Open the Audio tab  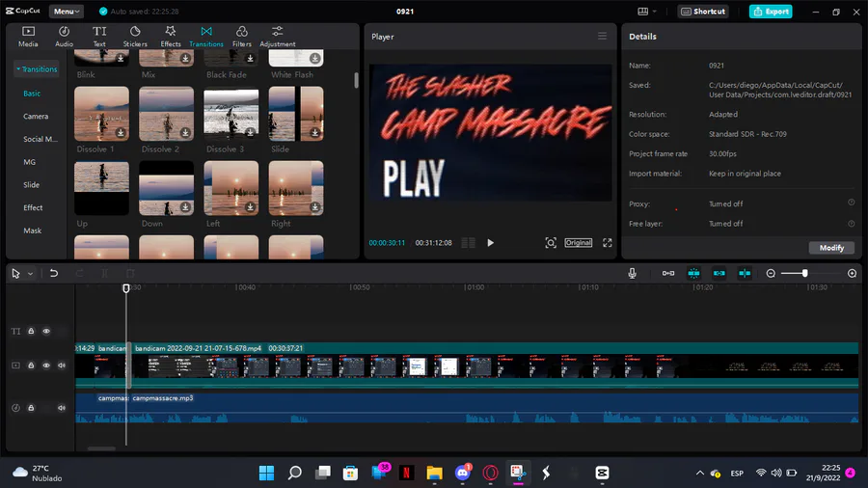[65, 36]
